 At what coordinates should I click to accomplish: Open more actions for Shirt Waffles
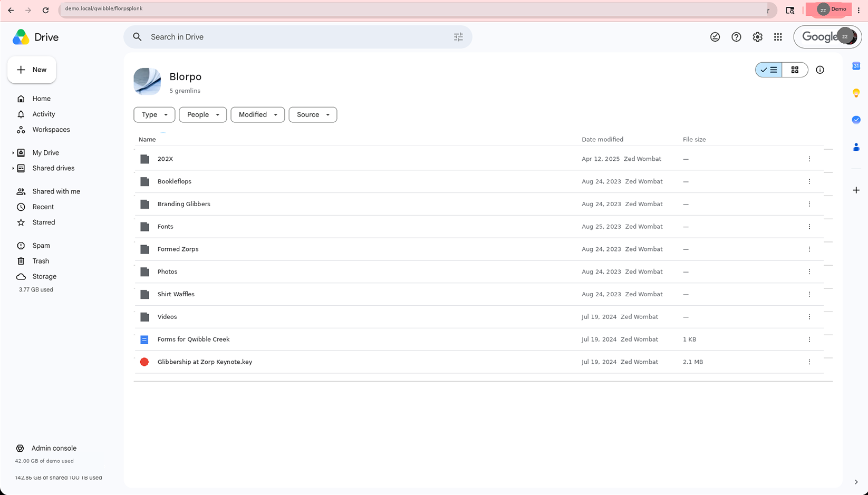pyautogui.click(x=809, y=294)
